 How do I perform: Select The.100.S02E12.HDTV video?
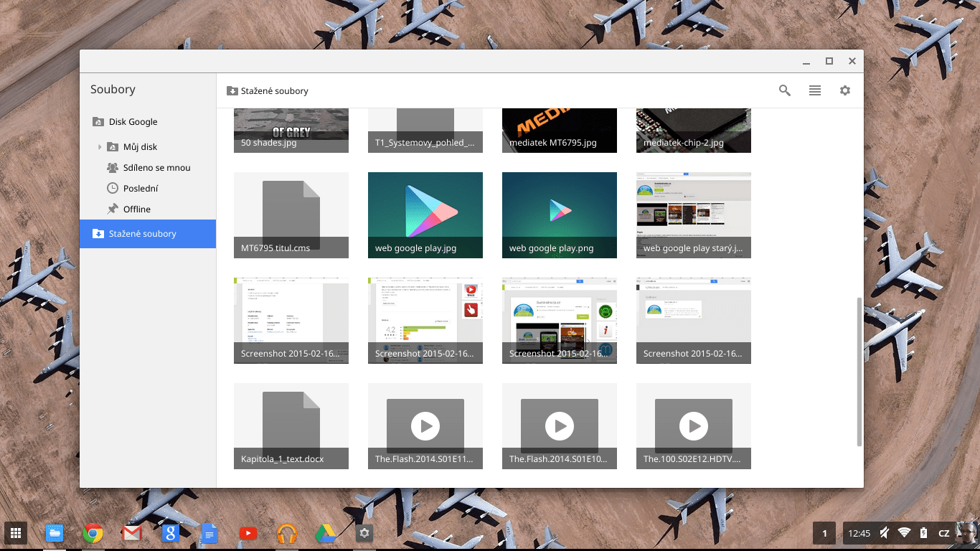(694, 426)
